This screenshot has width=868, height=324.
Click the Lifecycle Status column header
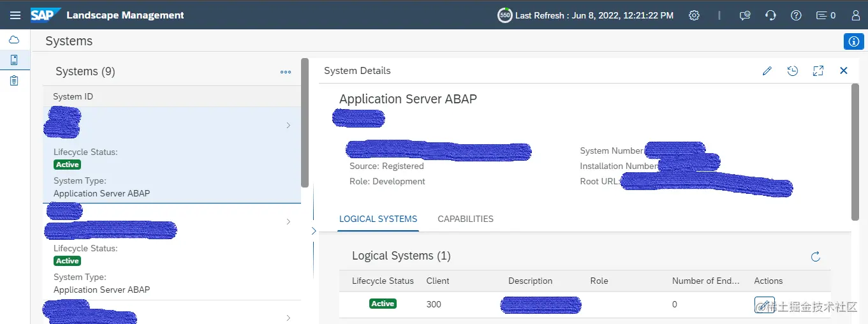383,281
